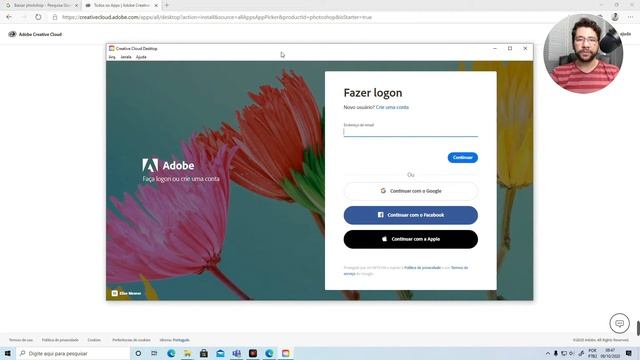Open the Windows notification center icon
The height and width of the screenshot is (360, 640).
pos(629,353)
